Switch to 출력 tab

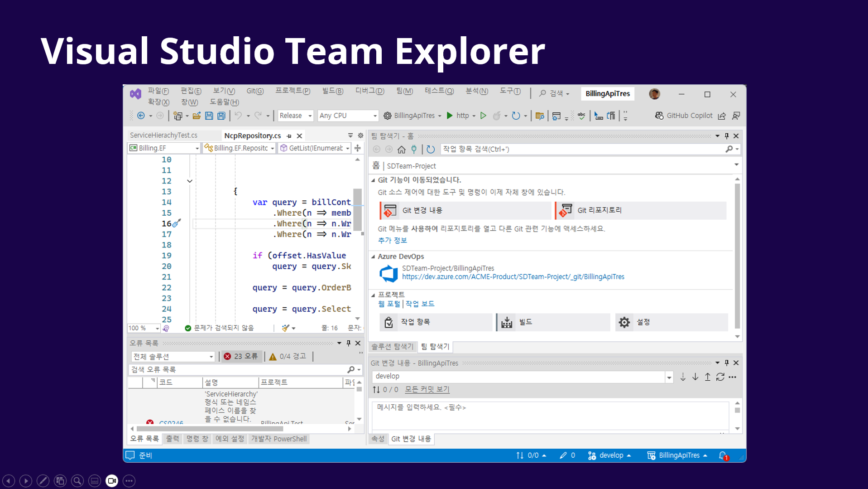[172, 439]
